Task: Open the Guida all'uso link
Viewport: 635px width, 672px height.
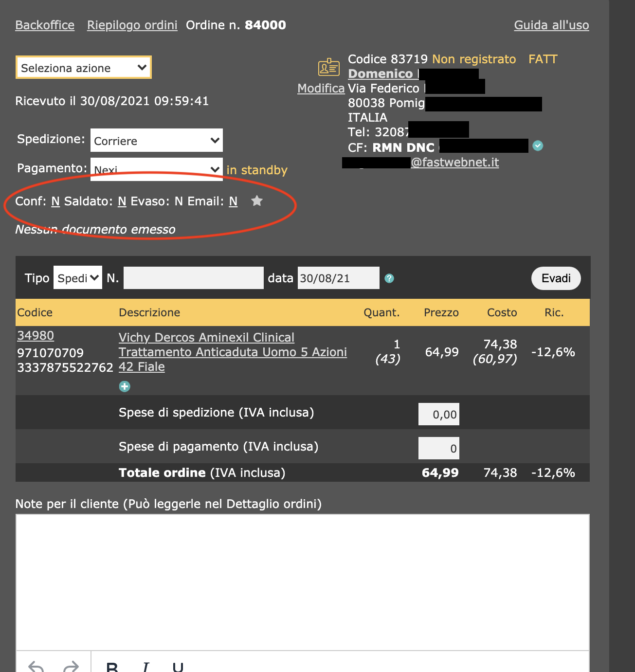Action: pyautogui.click(x=551, y=25)
